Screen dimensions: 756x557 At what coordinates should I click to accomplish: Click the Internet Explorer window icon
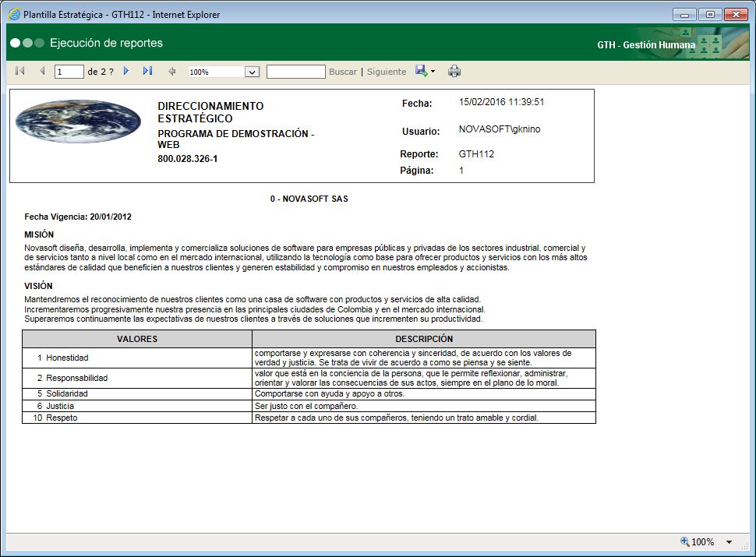[x=15, y=15]
